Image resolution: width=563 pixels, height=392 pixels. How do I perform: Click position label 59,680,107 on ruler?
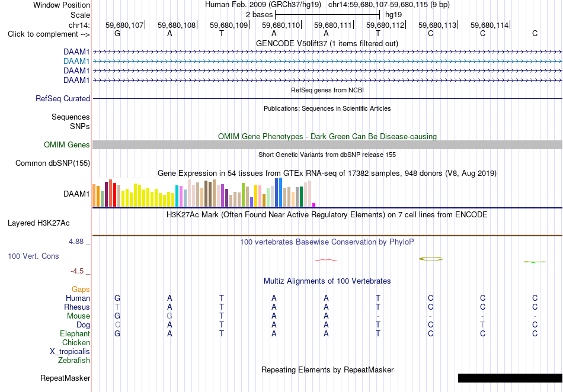coord(124,25)
